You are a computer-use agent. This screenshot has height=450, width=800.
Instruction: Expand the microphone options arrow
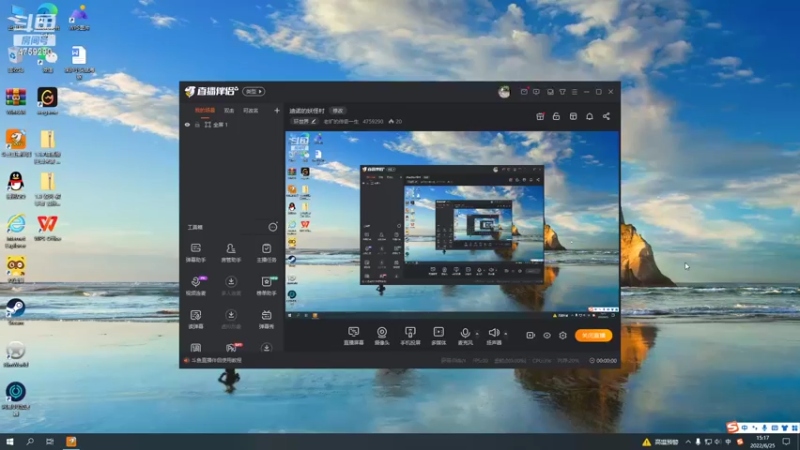[477, 334]
